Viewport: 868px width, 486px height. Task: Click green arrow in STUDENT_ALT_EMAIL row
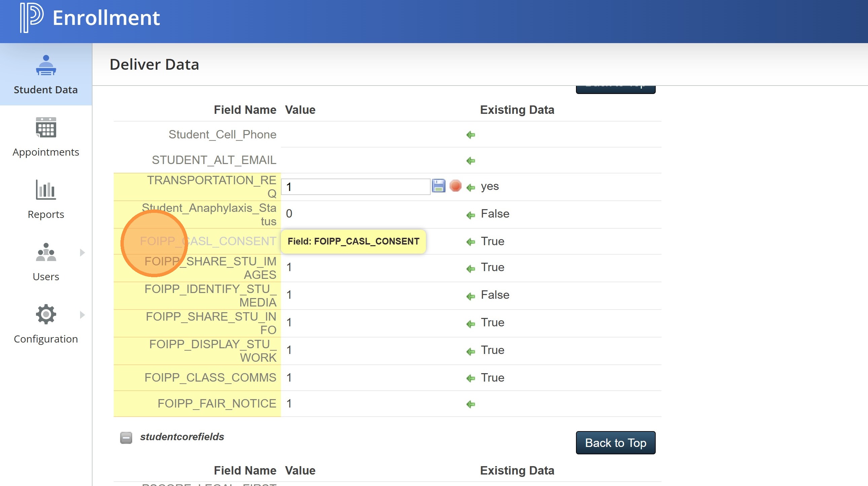coord(471,161)
